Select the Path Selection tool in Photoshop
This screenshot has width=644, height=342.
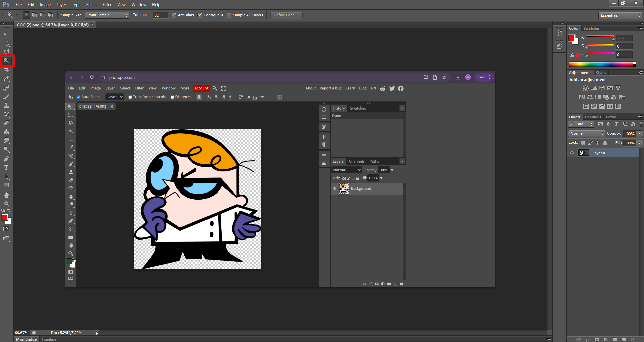pyautogui.click(x=6, y=176)
